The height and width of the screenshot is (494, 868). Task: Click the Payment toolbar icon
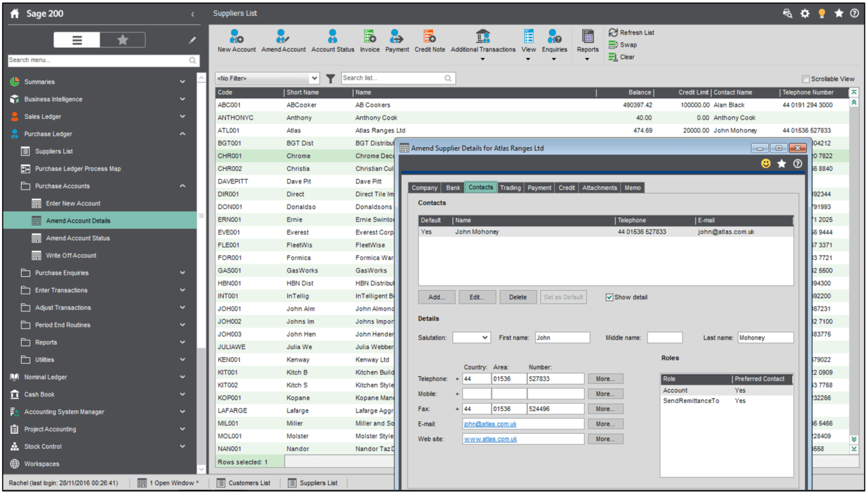tap(397, 36)
